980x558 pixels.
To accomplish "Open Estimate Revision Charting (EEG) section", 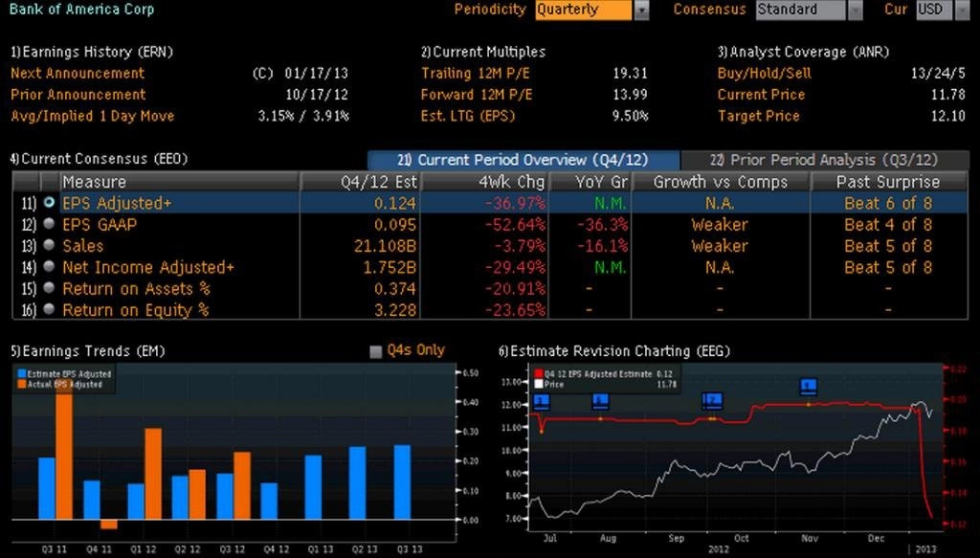I will pyautogui.click(x=614, y=351).
